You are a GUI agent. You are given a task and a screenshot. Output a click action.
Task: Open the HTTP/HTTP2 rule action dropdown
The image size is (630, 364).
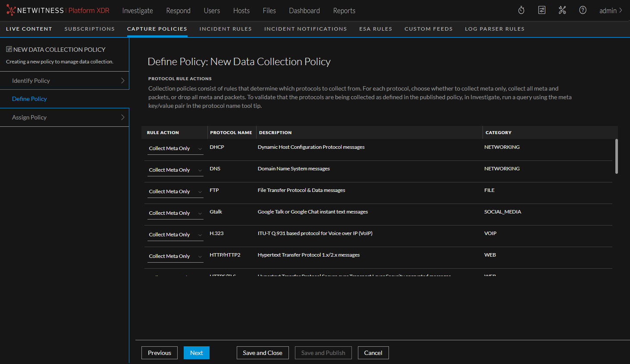pyautogui.click(x=175, y=256)
